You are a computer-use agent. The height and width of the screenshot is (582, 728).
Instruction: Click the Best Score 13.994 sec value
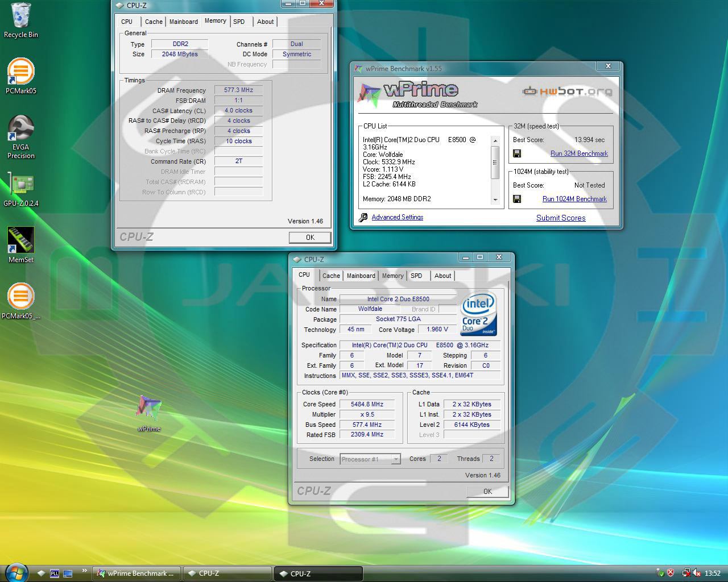(589, 140)
